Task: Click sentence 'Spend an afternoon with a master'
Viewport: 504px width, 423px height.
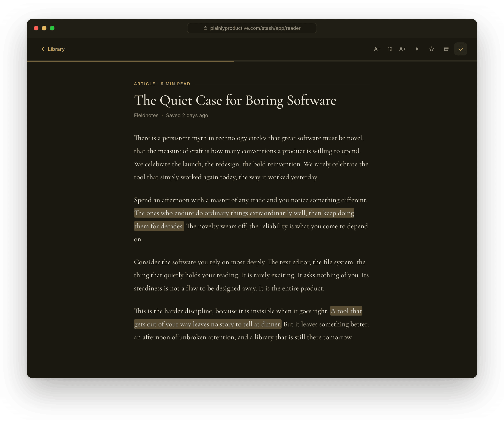Action: coord(251,200)
